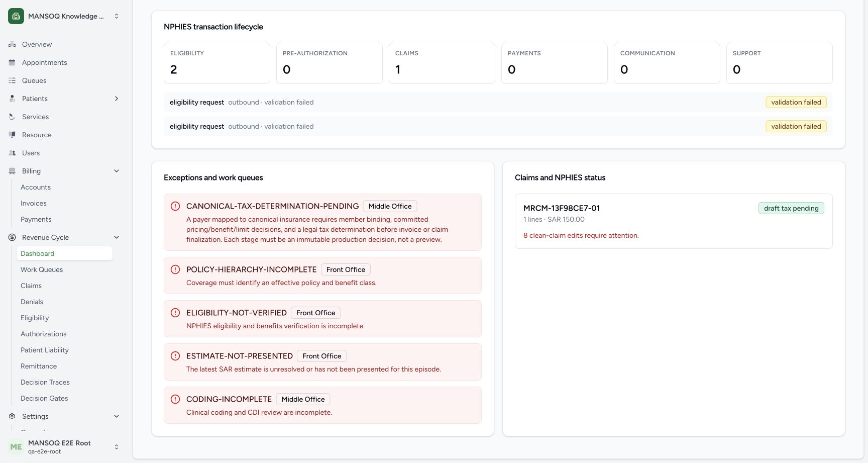
Task: Click the Resource icon in sidebar
Action: click(12, 135)
